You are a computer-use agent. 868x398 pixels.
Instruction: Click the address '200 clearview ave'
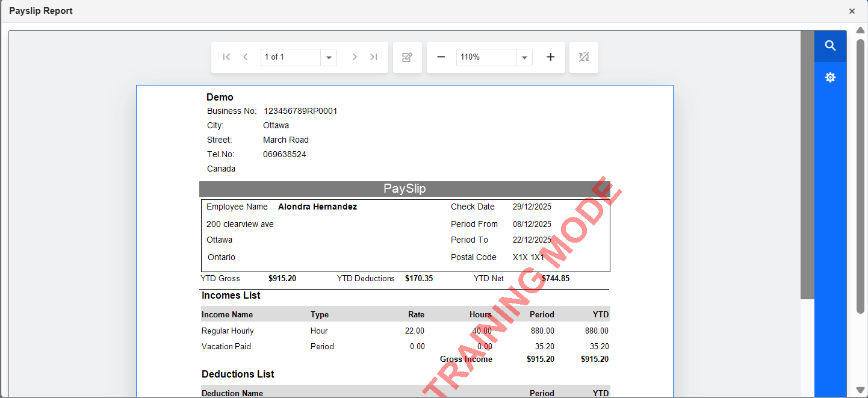240,224
